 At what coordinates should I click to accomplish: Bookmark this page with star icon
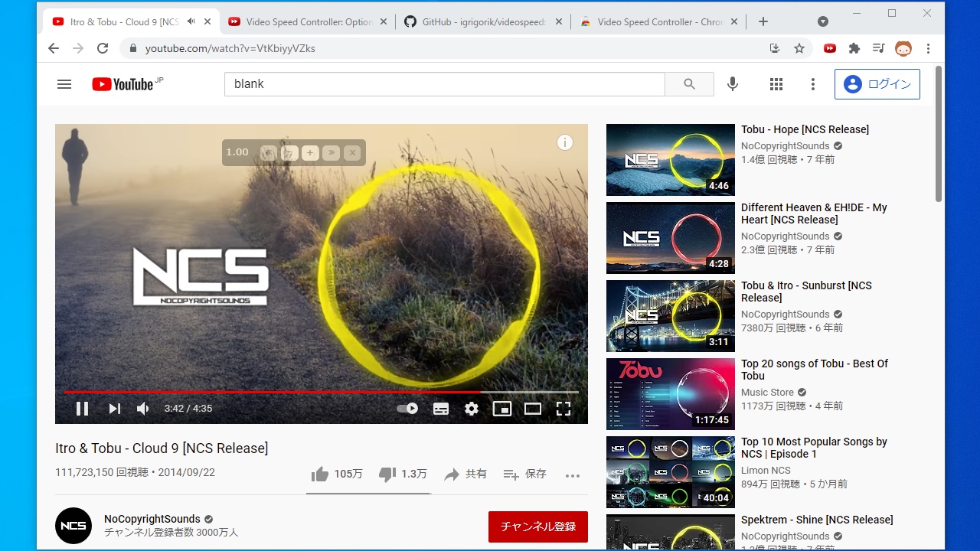click(799, 48)
